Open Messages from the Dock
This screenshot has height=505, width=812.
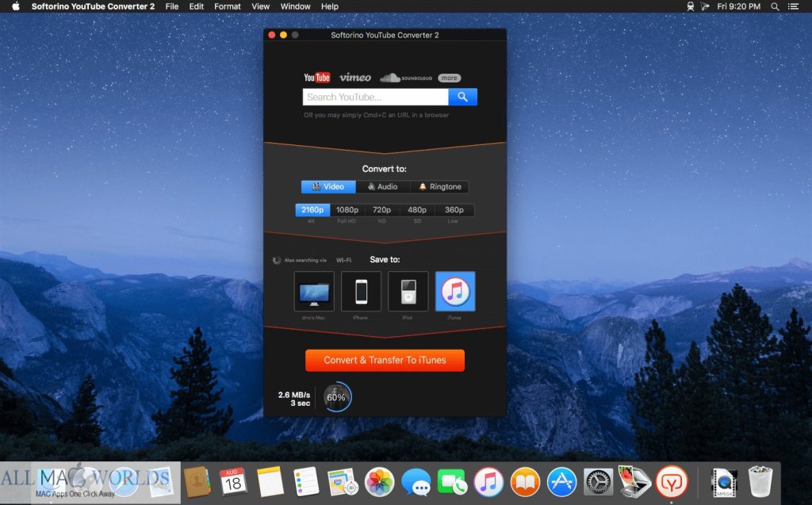[416, 482]
